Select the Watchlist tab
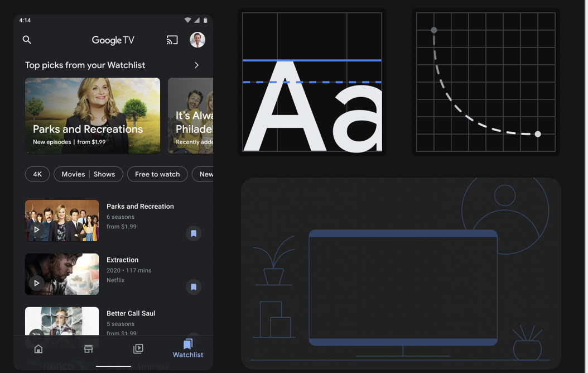 tap(188, 348)
